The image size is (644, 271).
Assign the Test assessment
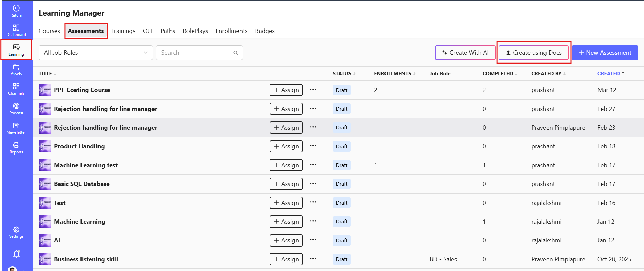click(286, 203)
